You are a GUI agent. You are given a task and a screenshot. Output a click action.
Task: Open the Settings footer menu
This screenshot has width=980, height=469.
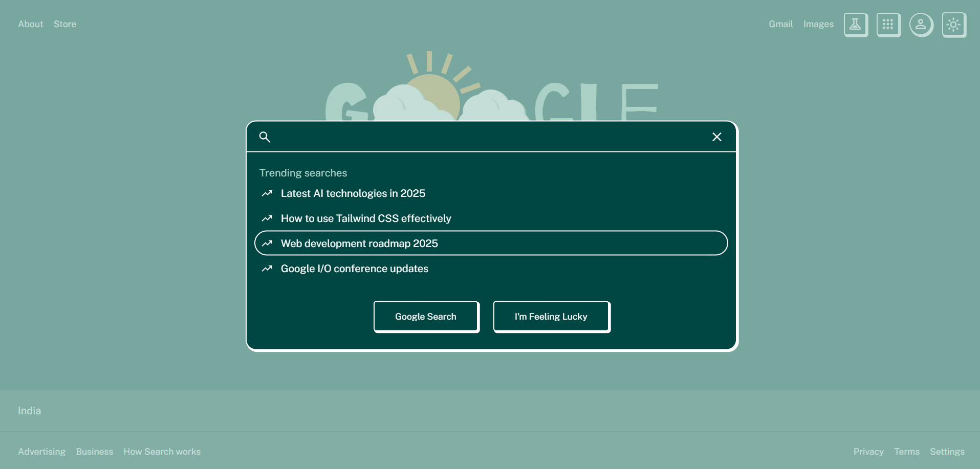point(947,452)
